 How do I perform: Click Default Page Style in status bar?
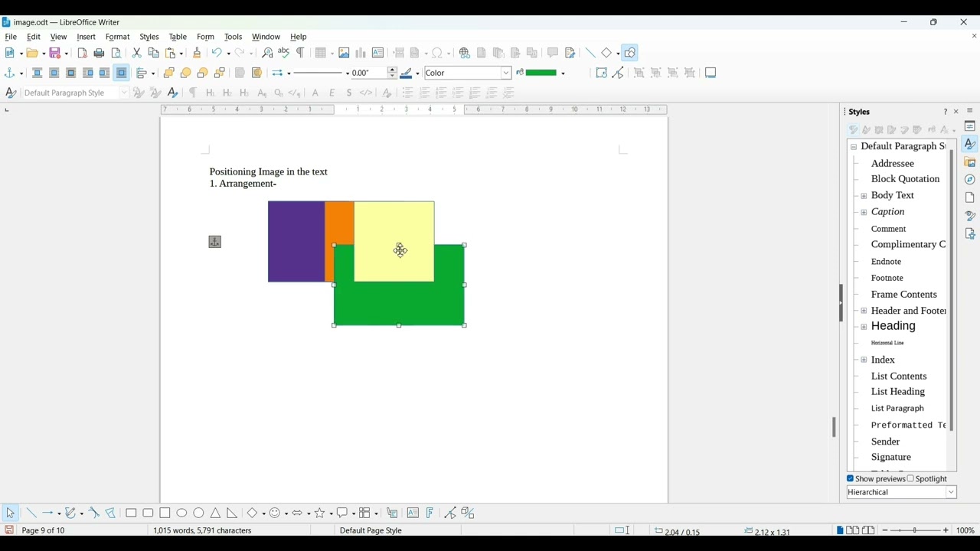pyautogui.click(x=371, y=532)
